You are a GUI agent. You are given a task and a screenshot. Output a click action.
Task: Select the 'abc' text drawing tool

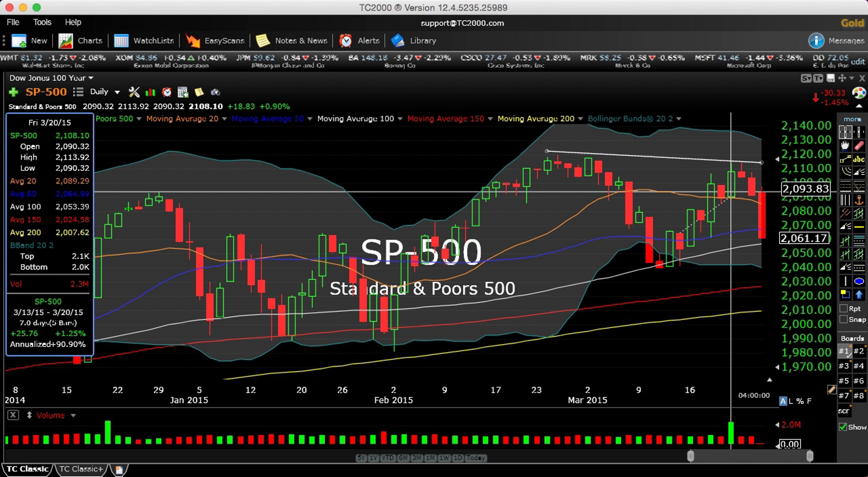coord(859,159)
